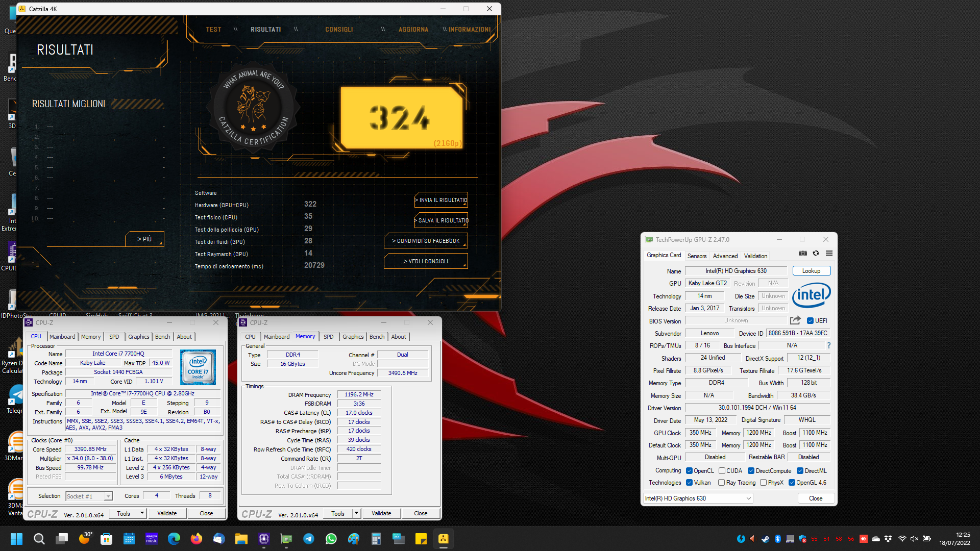Image resolution: width=980 pixels, height=551 pixels.
Task: Open Task View from the taskbar
Action: click(x=62, y=539)
